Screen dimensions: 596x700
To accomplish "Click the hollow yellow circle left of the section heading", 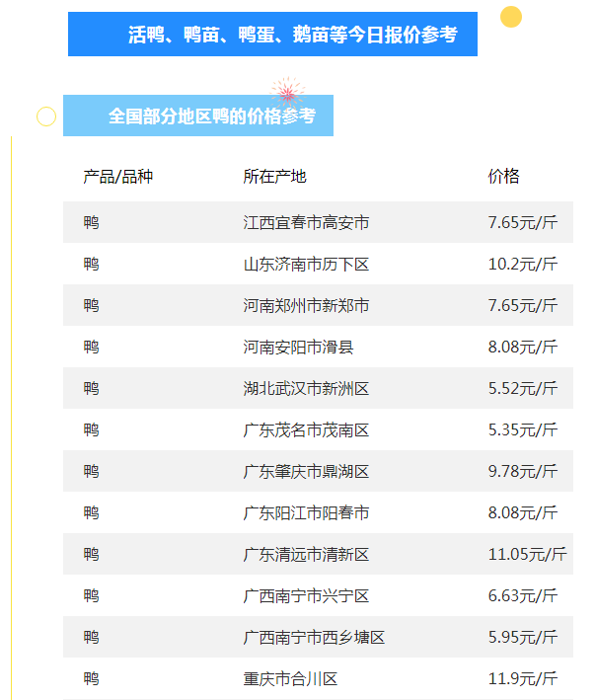I will [x=46, y=117].
